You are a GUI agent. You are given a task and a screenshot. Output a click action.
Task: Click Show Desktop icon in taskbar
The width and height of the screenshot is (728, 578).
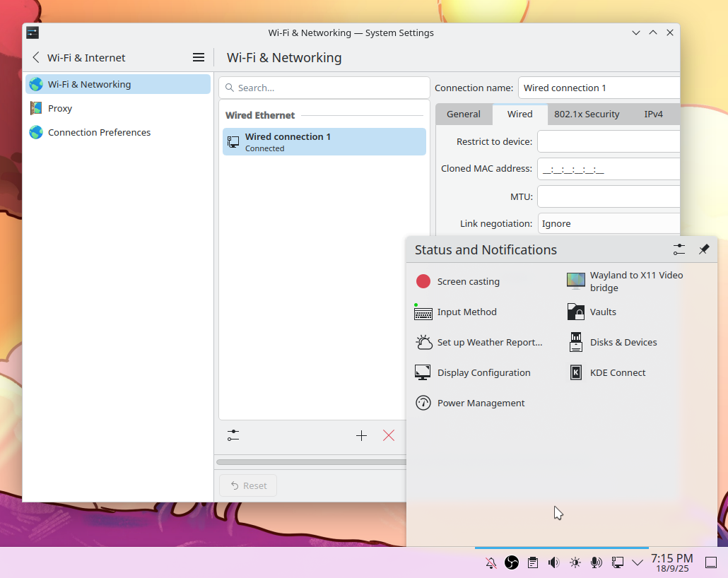[711, 562]
